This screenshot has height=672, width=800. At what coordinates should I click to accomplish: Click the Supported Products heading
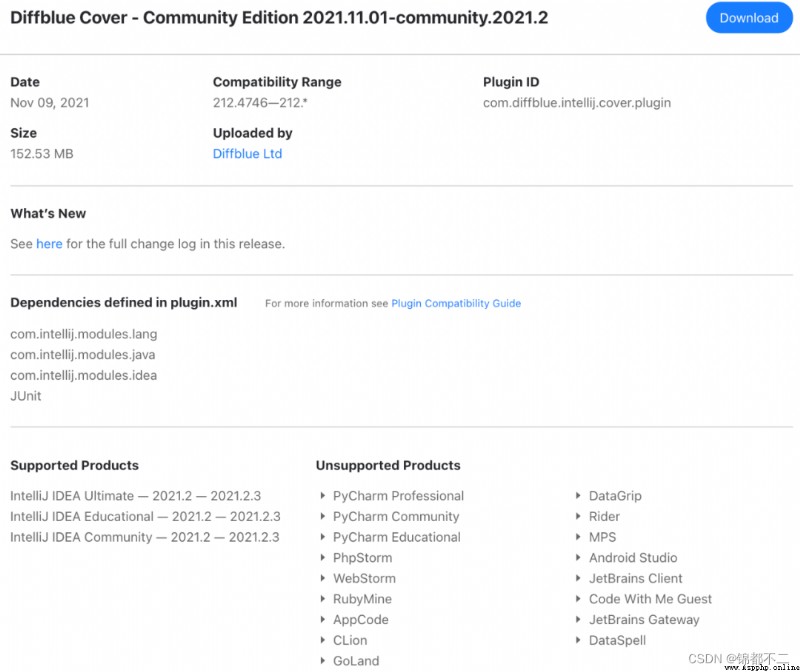74,465
